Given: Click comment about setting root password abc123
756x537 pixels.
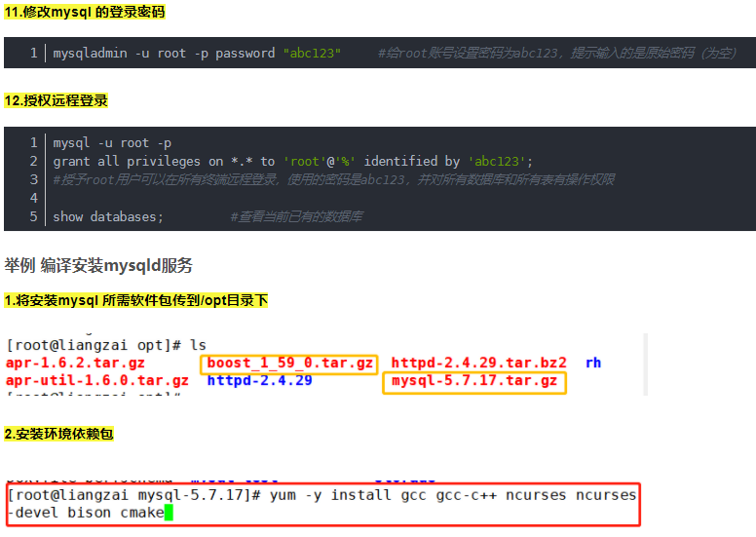Looking at the screenshot, I should (557, 53).
